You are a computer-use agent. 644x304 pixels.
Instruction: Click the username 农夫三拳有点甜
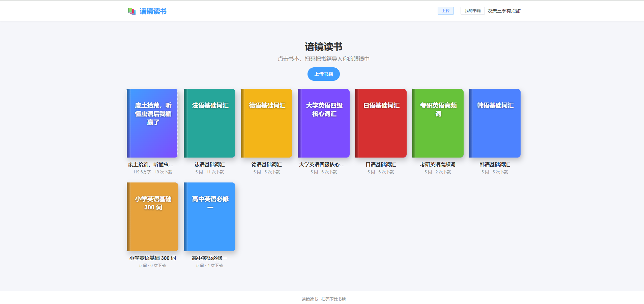tap(504, 11)
